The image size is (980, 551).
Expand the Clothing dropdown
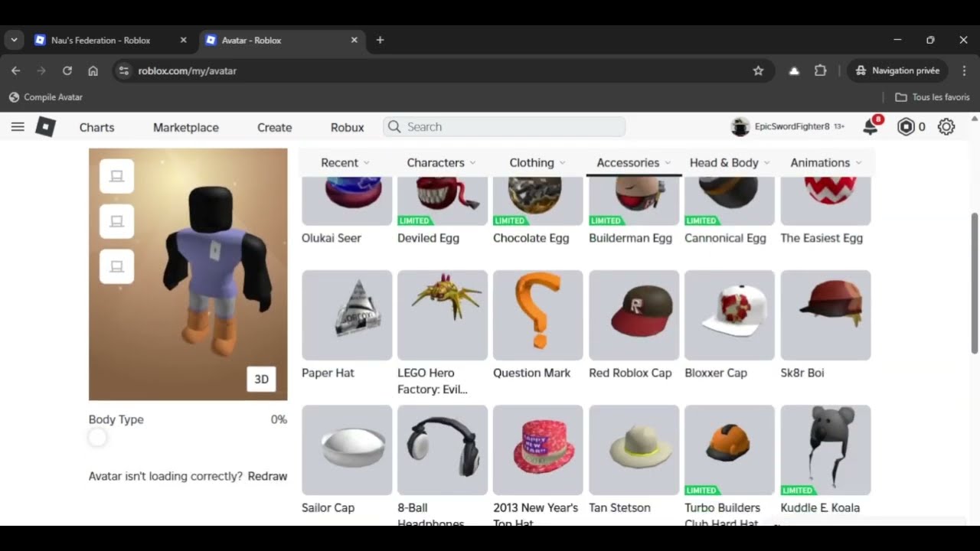tap(537, 162)
